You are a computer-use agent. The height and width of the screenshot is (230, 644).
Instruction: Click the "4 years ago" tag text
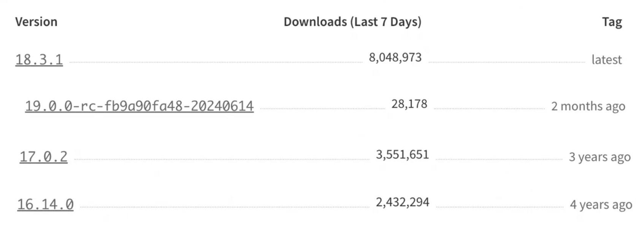point(601,205)
